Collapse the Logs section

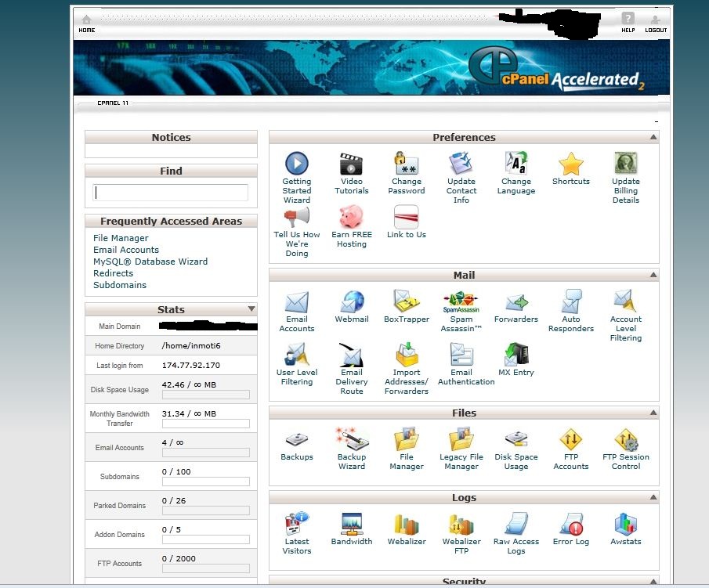pos(653,496)
